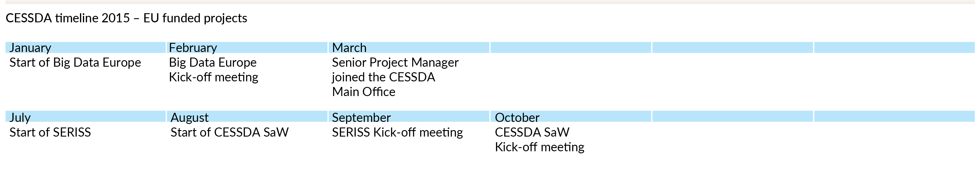This screenshot has width=980, height=173.
Task: Select the March month header
Action: coord(409,48)
